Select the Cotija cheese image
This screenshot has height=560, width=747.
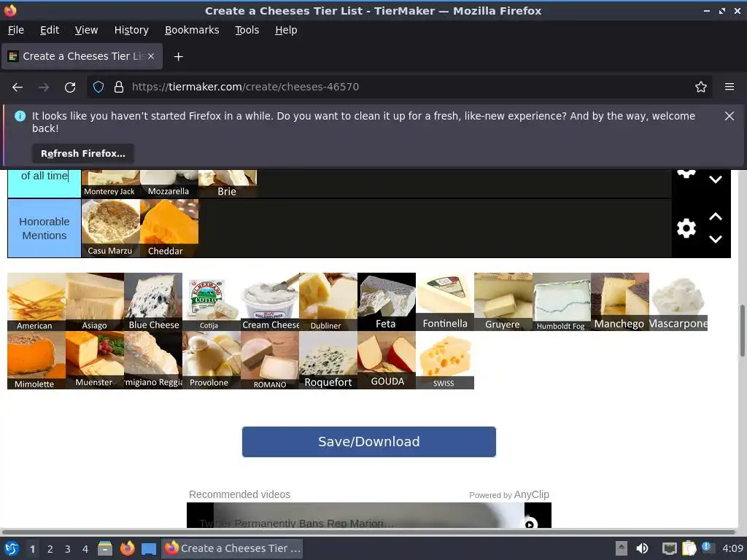tap(212, 302)
